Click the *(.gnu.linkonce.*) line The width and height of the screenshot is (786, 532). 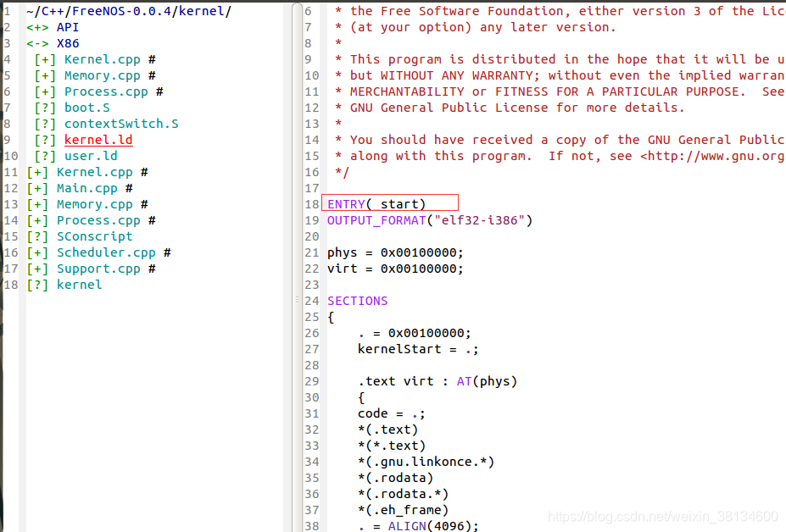pyautogui.click(x=426, y=462)
